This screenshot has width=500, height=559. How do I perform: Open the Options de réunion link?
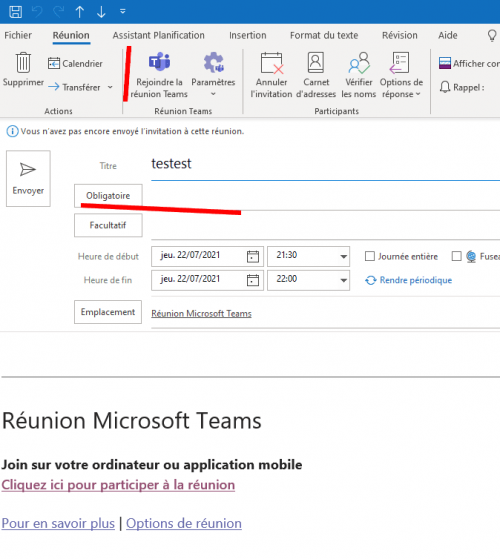pyautogui.click(x=184, y=523)
